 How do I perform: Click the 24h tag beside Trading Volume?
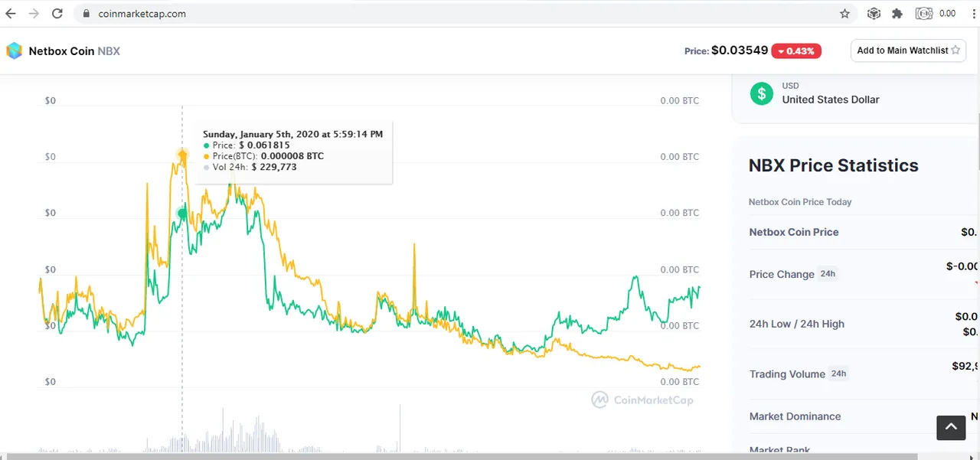click(x=839, y=374)
